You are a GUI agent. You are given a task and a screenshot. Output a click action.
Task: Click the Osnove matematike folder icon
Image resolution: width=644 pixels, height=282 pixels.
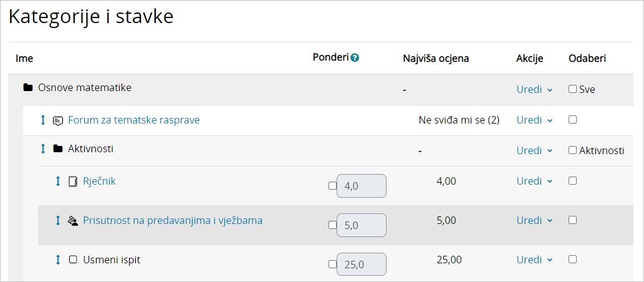pyautogui.click(x=27, y=88)
